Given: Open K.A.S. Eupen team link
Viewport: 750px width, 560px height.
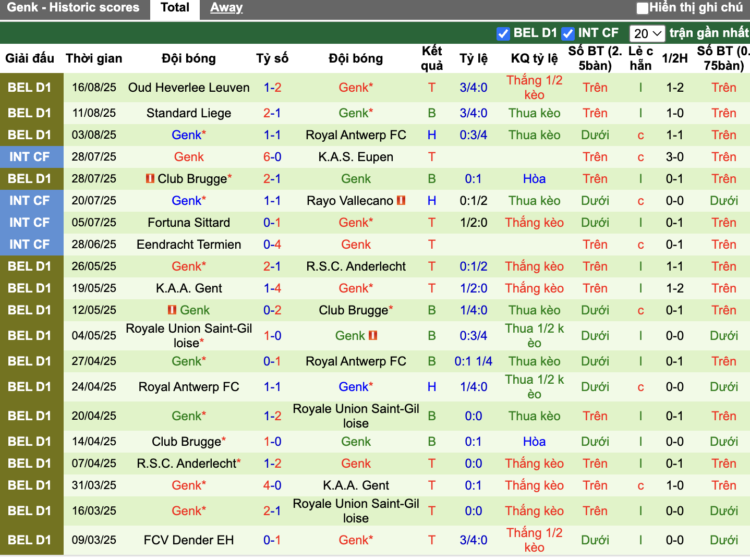Looking at the screenshot, I should (x=356, y=157).
